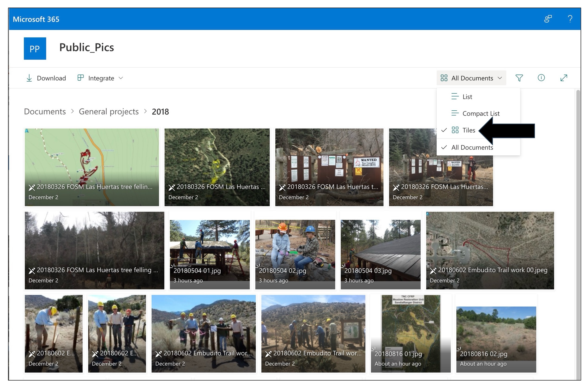Click the Integrate icon in toolbar

point(81,78)
